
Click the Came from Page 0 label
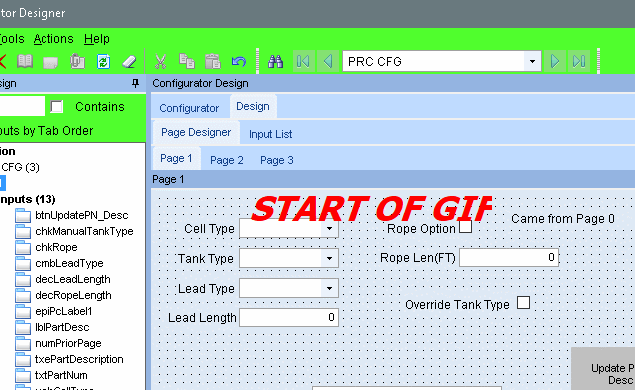click(563, 219)
